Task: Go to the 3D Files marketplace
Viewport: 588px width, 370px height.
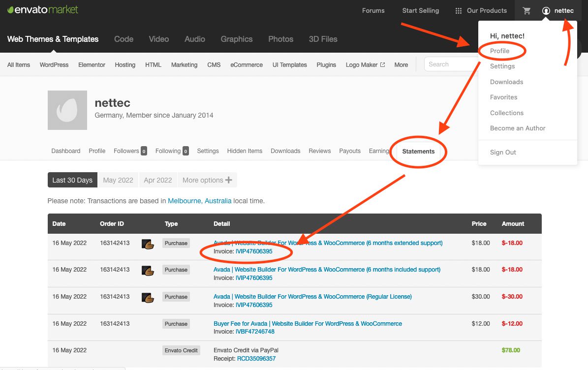Action: click(323, 39)
